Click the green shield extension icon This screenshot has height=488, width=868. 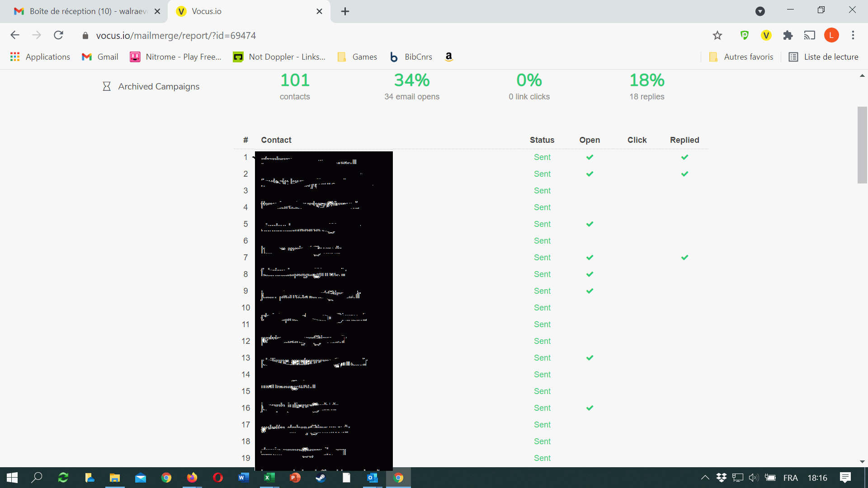[744, 35]
